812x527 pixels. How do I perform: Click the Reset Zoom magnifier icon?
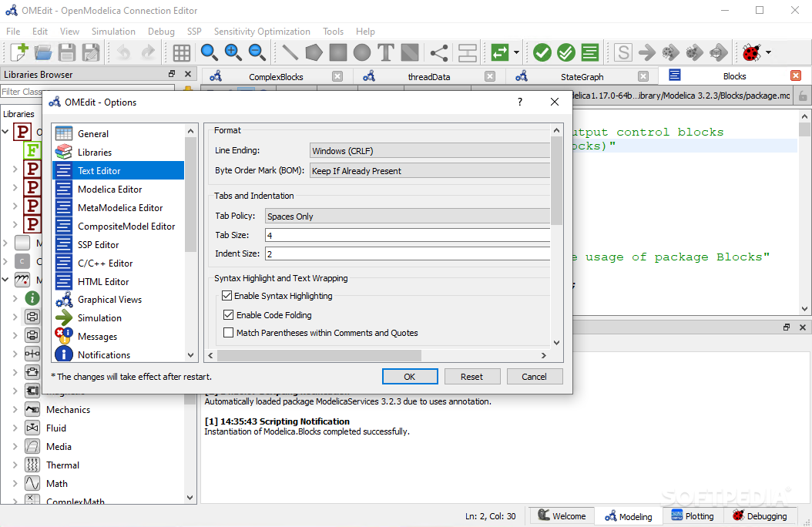(209, 52)
